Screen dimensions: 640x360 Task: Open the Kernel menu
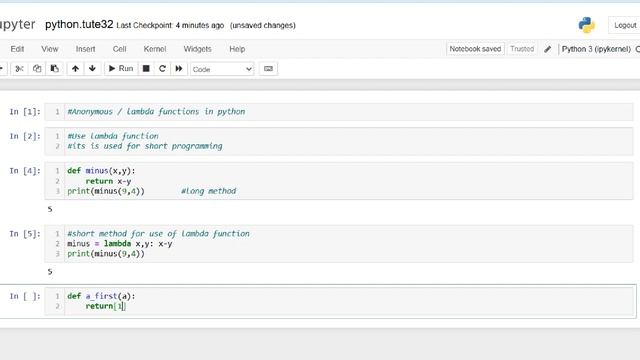point(155,49)
